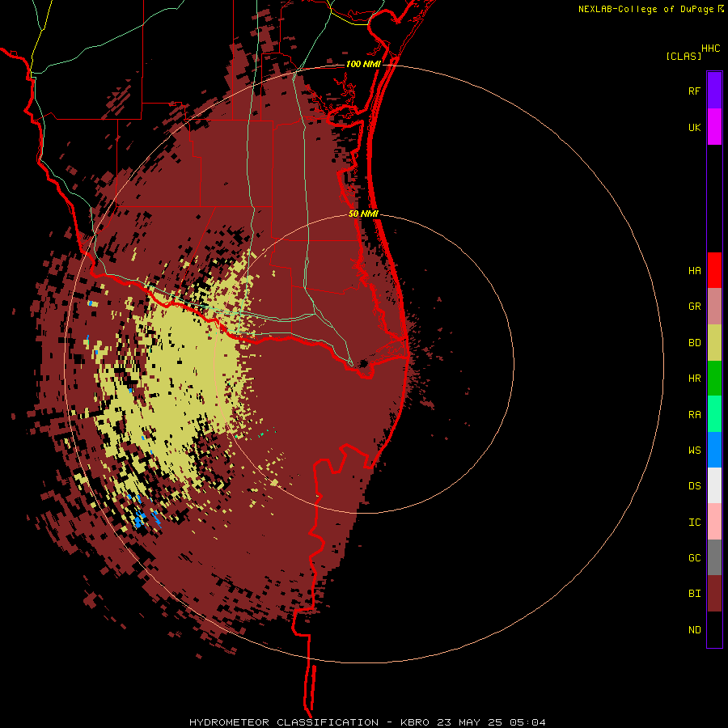
Task: Click the RF legend label
Action: pyautogui.click(x=694, y=91)
